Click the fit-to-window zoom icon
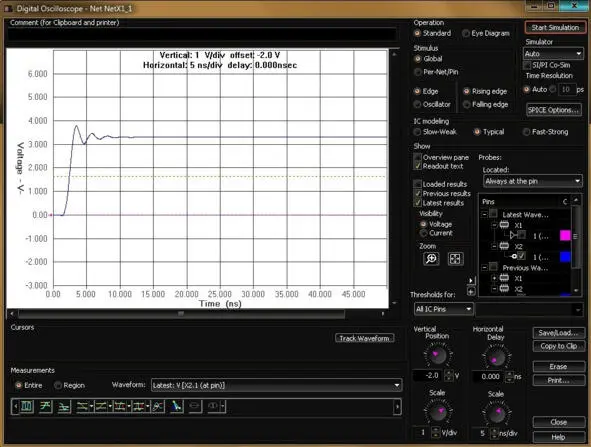Screen dimensions: 591x447 click(455, 259)
